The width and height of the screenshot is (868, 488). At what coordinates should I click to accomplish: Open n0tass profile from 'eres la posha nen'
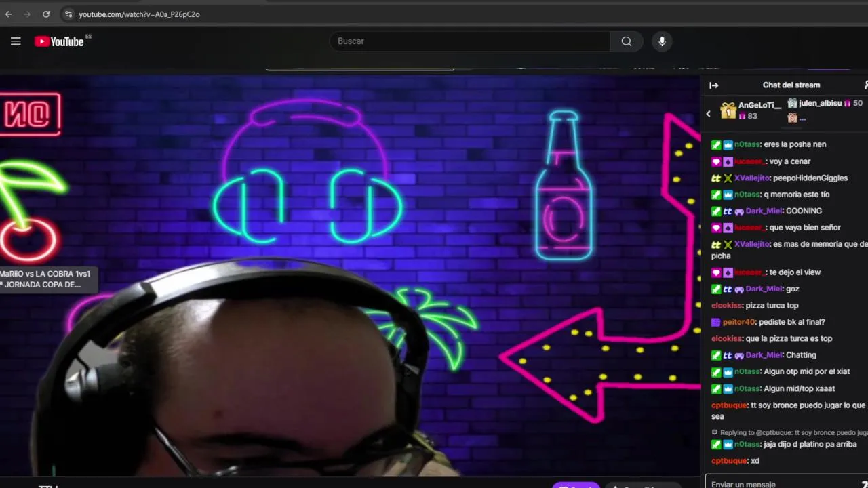click(x=747, y=144)
